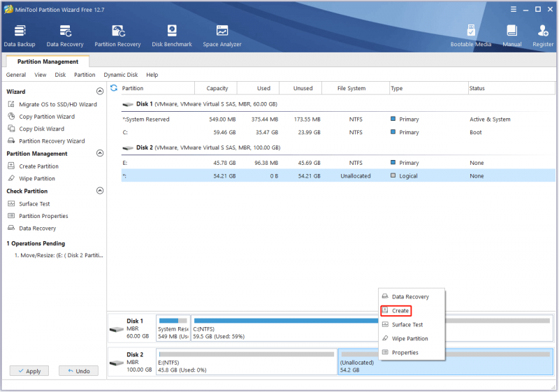Open the General menu
The width and height of the screenshot is (559, 392).
16,75
